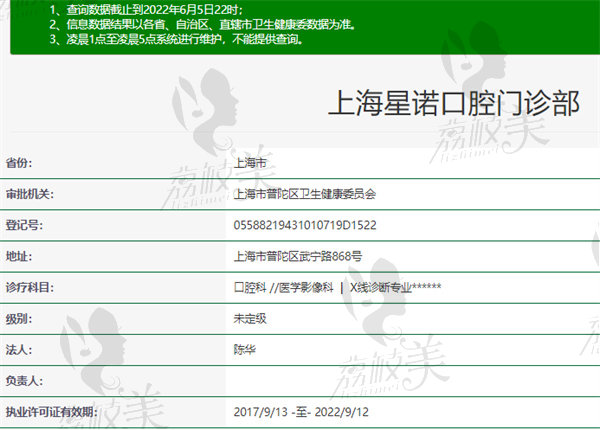Select the 省份 label
Screen dimensions: 600x430
tap(19, 163)
